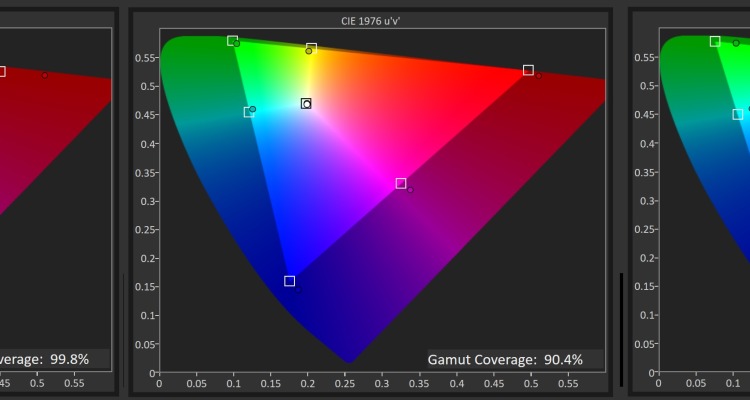Select the yellow target square in center chart
750x400 pixels.
pos(311,47)
